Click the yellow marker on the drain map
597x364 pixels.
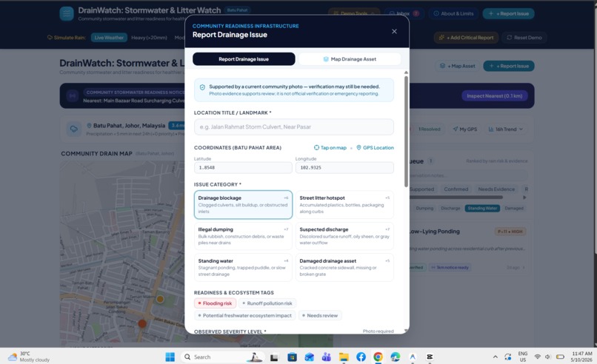pos(160,300)
